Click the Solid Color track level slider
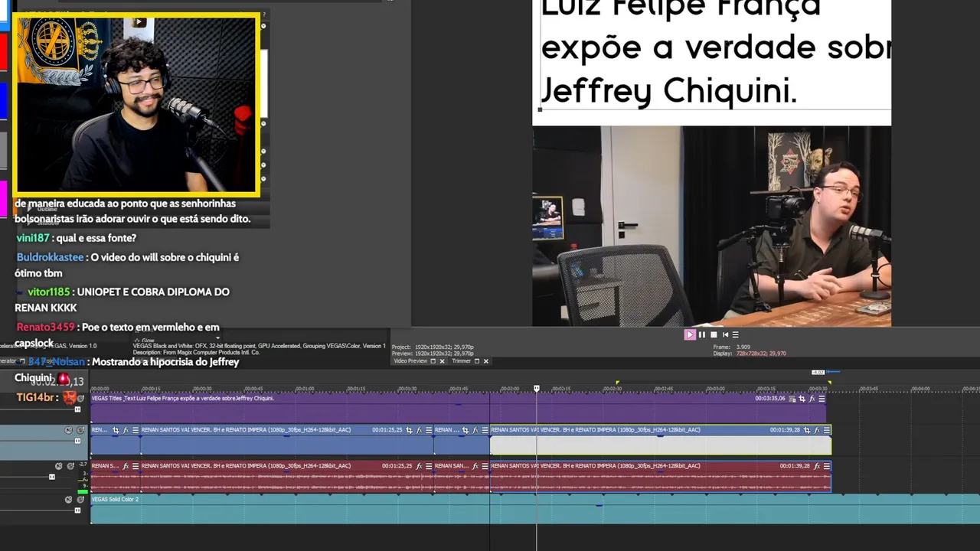This screenshot has width=980, height=551. 77,510
